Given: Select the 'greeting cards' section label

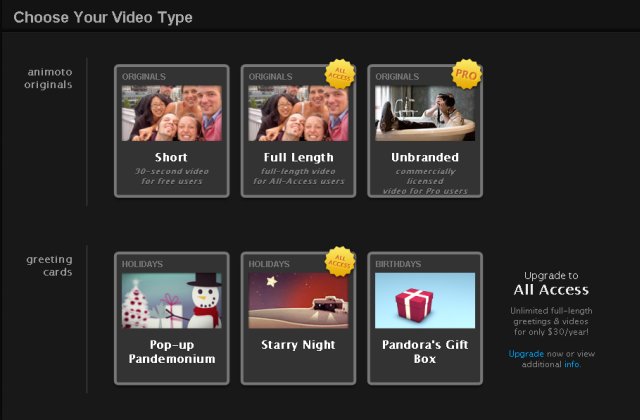Looking at the screenshot, I should pos(48,265).
